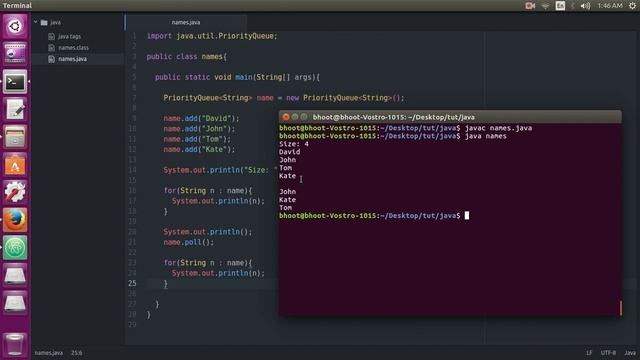Open the first removable drive icon in dock

(15, 275)
